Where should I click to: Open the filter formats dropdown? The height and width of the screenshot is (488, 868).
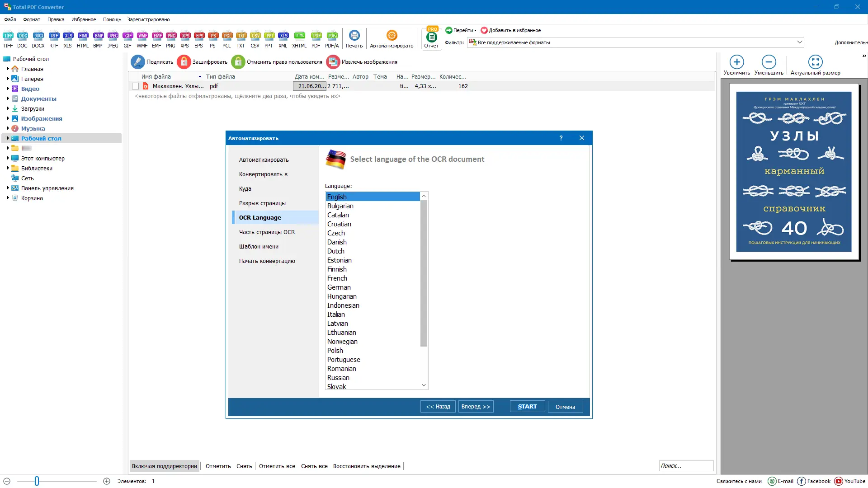point(799,42)
